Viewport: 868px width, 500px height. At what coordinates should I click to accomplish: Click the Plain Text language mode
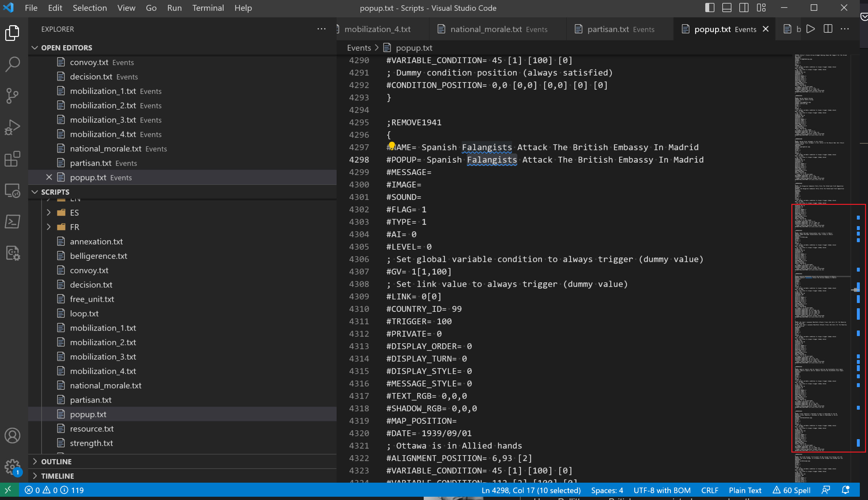coord(745,490)
